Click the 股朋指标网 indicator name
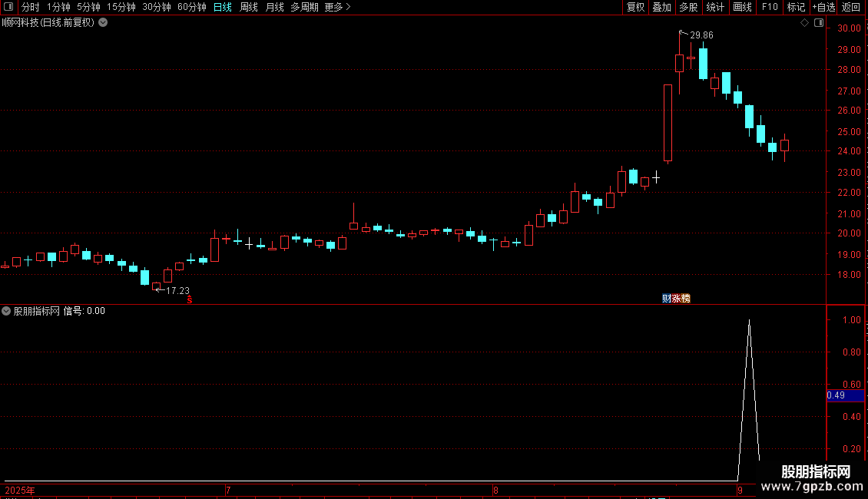 (x=37, y=311)
